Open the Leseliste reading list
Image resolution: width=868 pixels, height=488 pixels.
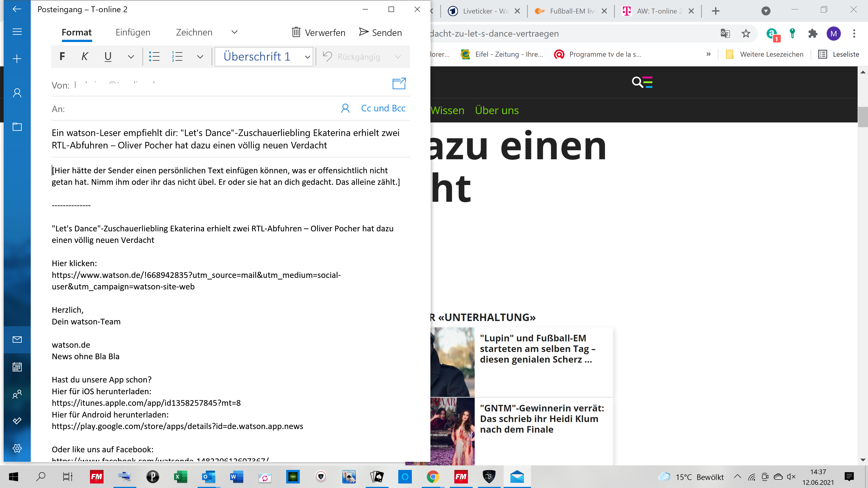pyautogui.click(x=839, y=54)
